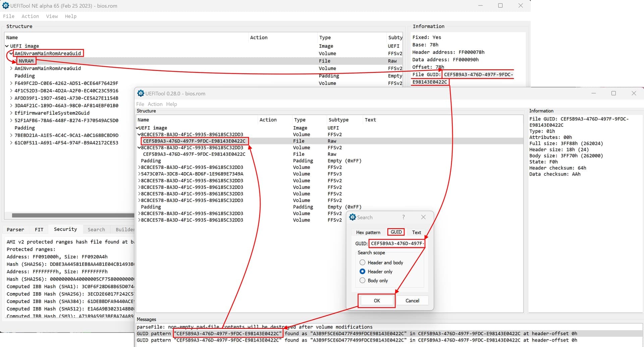Image resolution: width=644 pixels, height=347 pixels.
Task: Switch to the Parser tab
Action: pos(15,230)
